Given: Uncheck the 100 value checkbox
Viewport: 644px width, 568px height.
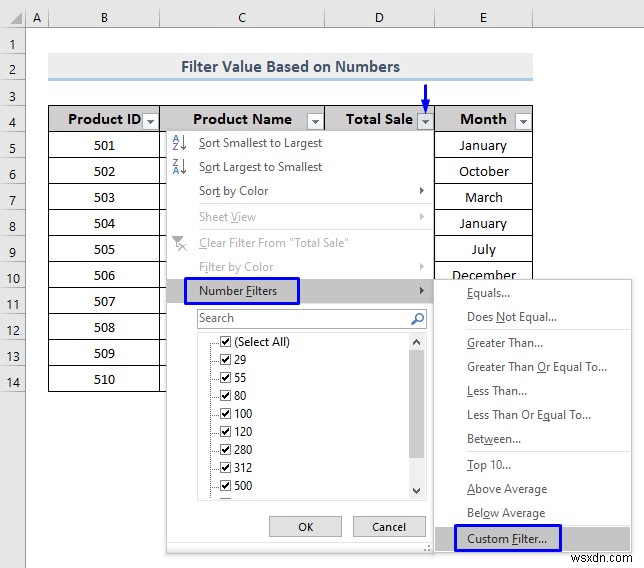Looking at the screenshot, I should coord(225,413).
